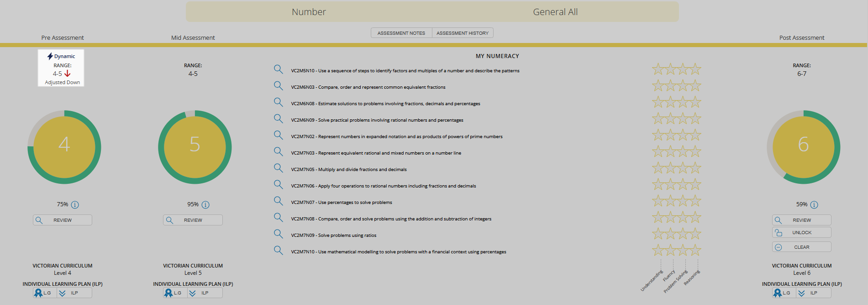Image resolution: width=868 pixels, height=305 pixels.
Task: Click VC2M6N03 compare equivalent fractions text
Action: point(368,87)
